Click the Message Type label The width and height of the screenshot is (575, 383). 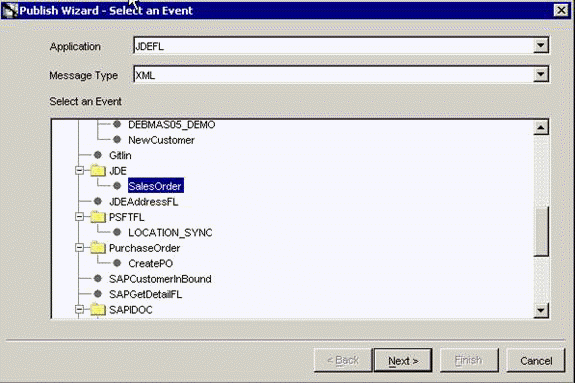[x=84, y=75]
